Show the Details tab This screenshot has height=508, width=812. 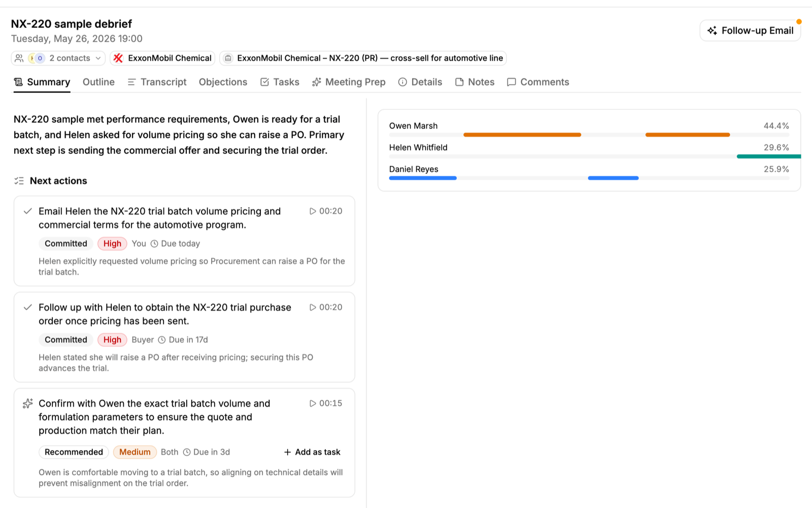coord(420,82)
